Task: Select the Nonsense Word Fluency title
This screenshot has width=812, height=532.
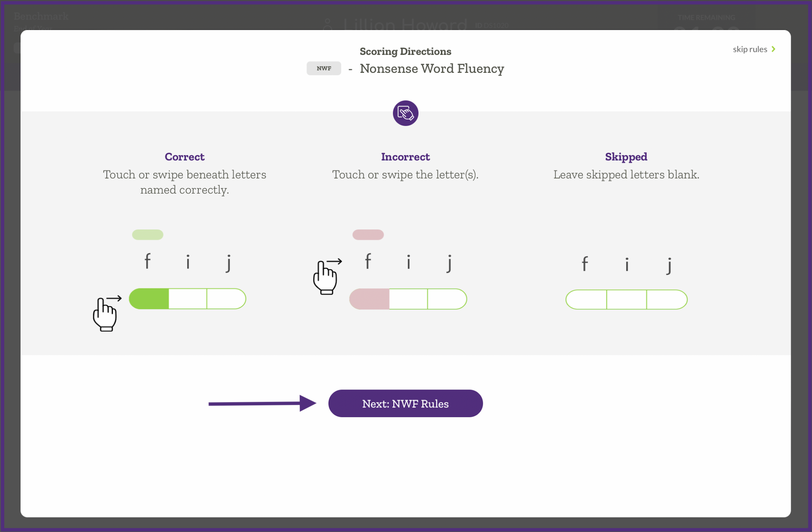Action: click(x=432, y=68)
